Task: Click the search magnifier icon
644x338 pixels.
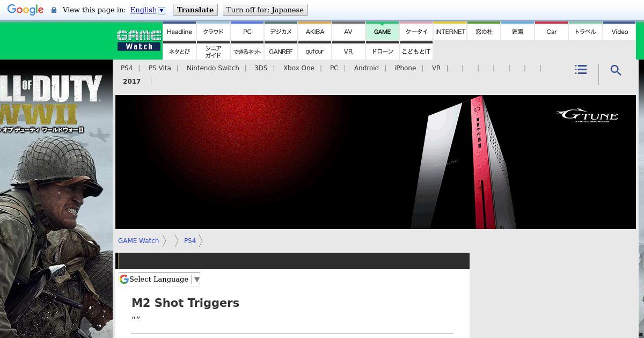Action: 616,70
